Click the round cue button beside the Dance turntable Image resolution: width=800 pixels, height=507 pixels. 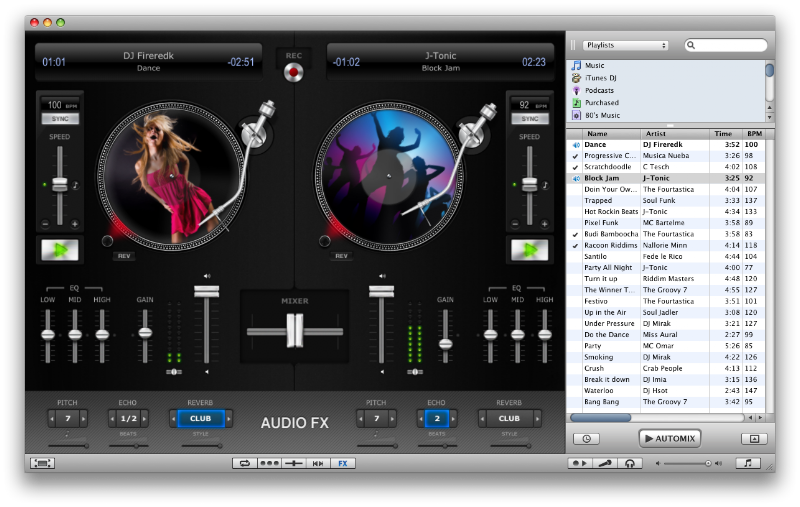click(x=107, y=241)
